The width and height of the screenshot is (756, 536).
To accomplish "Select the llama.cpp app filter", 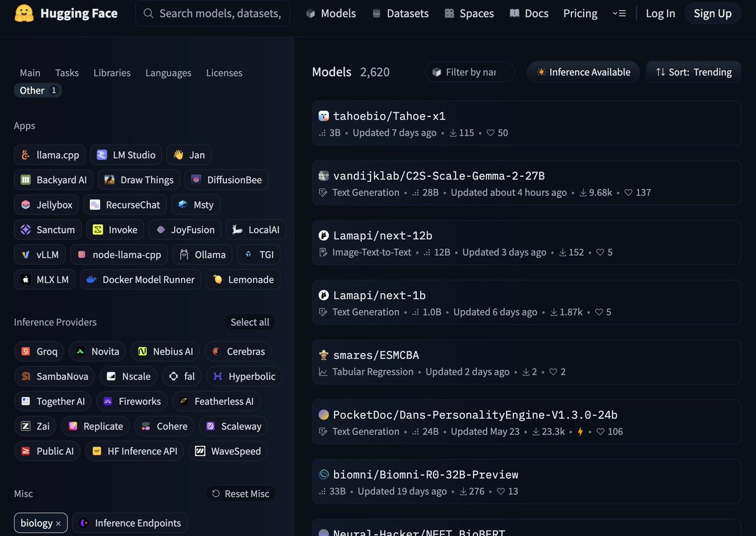I will tap(50, 155).
